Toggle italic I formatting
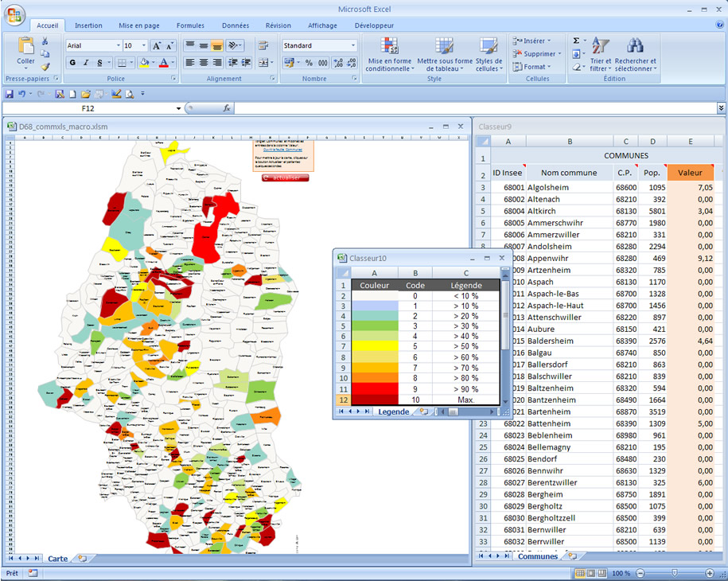The image size is (728, 581). click(x=86, y=62)
